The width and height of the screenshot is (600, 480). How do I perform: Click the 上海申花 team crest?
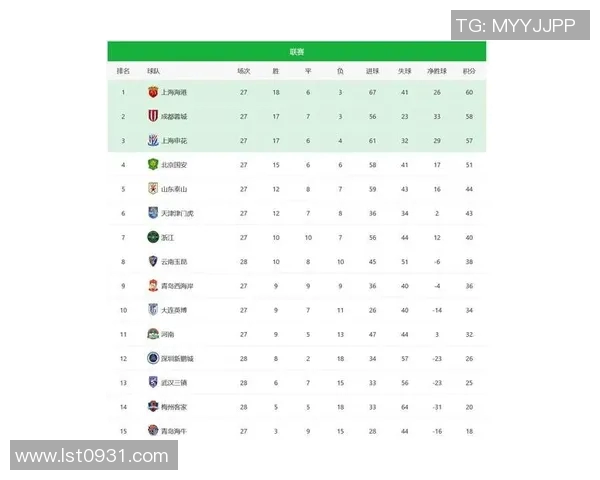pos(152,140)
